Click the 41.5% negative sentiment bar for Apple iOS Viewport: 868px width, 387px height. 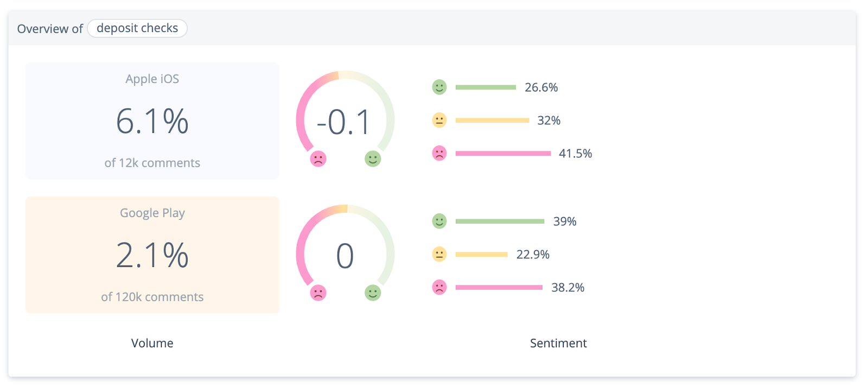click(x=505, y=153)
